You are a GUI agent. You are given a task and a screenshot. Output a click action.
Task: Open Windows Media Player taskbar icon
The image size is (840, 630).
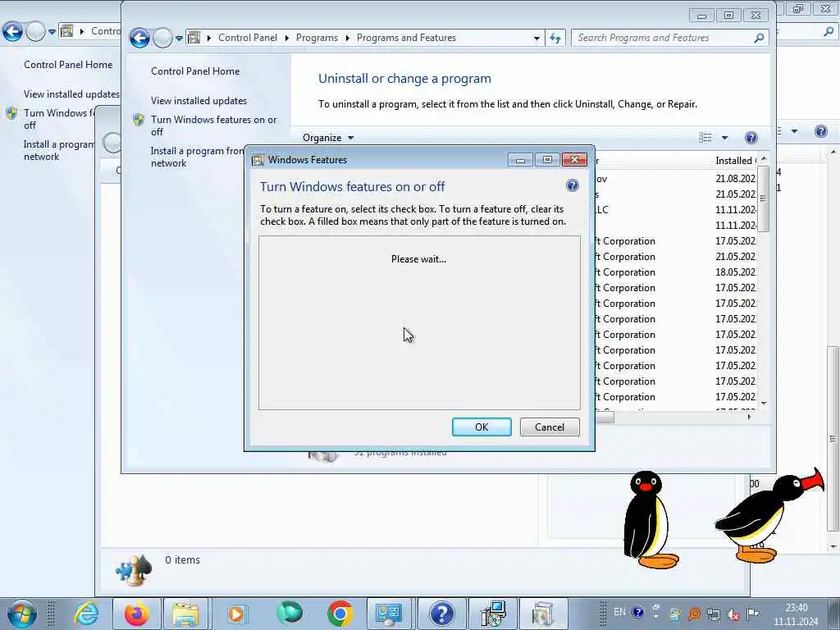point(236,614)
